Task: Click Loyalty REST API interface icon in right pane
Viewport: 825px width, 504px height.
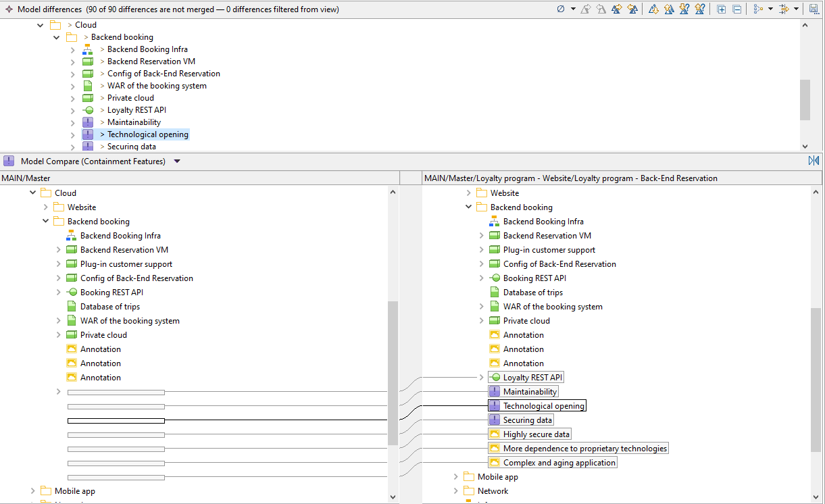Action: (495, 378)
